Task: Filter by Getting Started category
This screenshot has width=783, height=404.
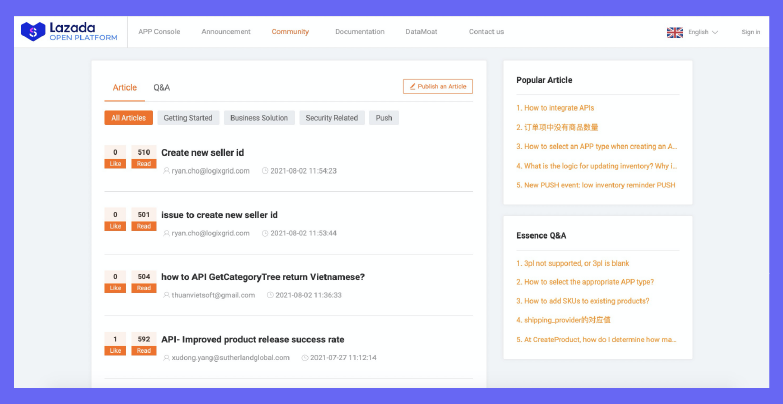Action: tap(188, 118)
